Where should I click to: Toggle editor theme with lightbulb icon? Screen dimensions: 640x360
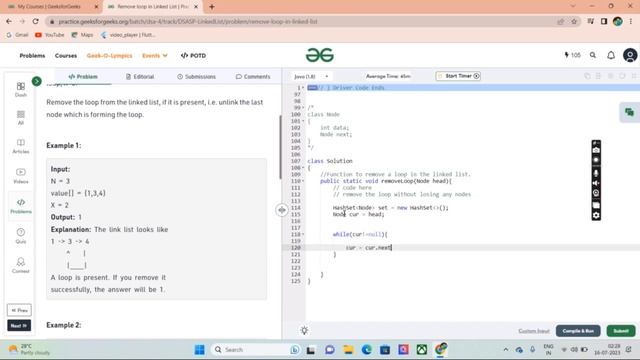tap(304, 331)
